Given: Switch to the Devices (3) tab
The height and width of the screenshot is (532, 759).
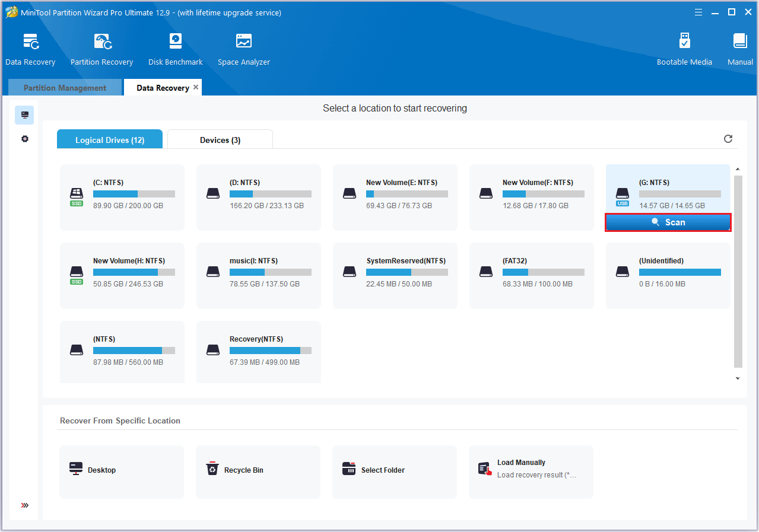Looking at the screenshot, I should [x=220, y=140].
